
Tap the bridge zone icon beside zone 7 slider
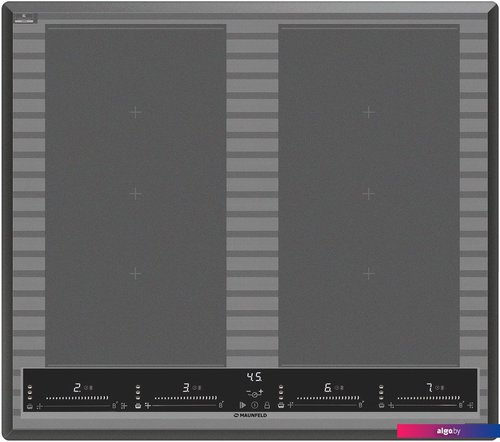click(x=470, y=405)
